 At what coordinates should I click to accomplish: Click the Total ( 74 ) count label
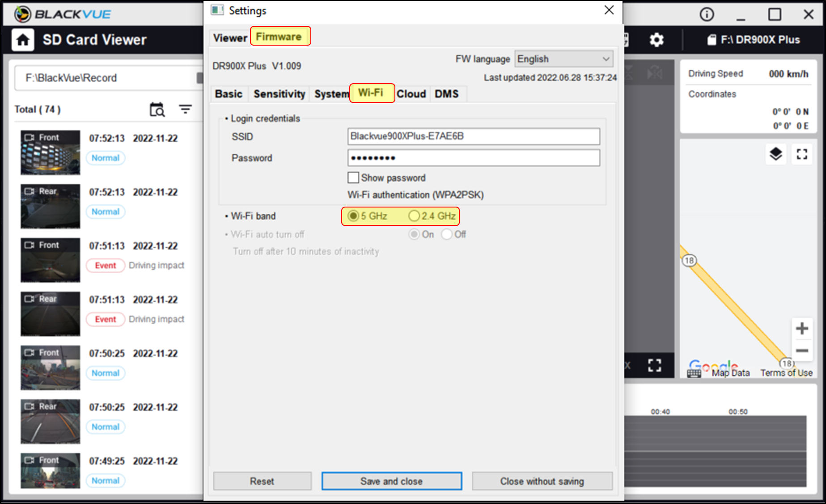pyautogui.click(x=38, y=110)
